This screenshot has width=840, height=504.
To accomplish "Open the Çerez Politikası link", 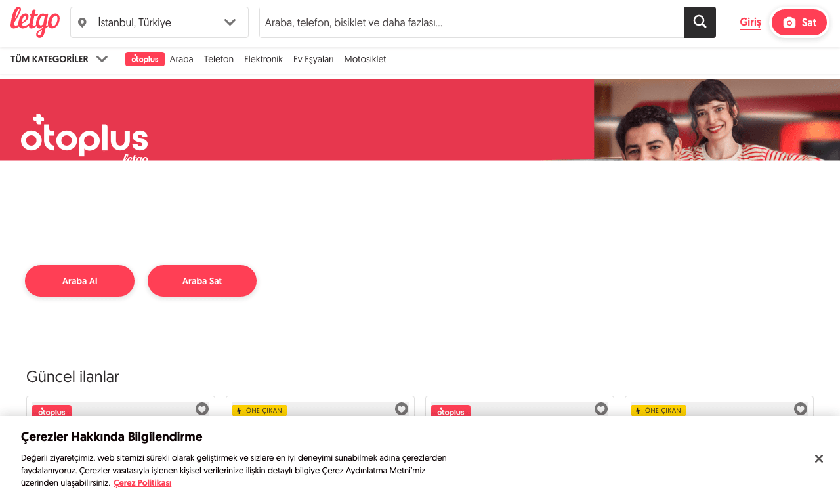I will tap(142, 483).
